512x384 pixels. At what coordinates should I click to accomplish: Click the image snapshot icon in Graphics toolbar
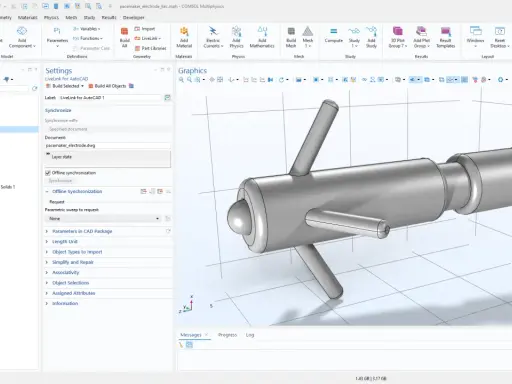click(x=299, y=80)
